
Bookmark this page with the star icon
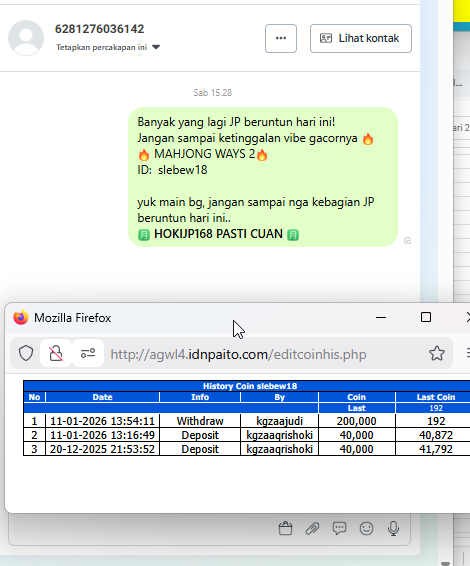tap(437, 353)
